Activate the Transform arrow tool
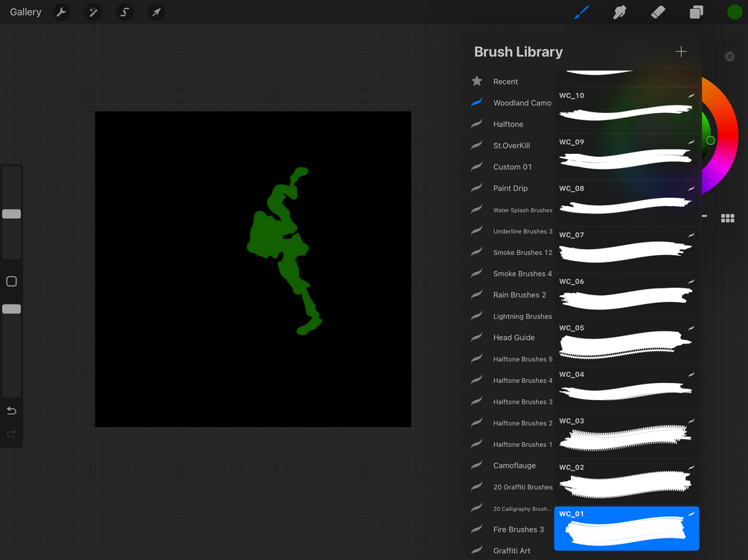 click(156, 12)
